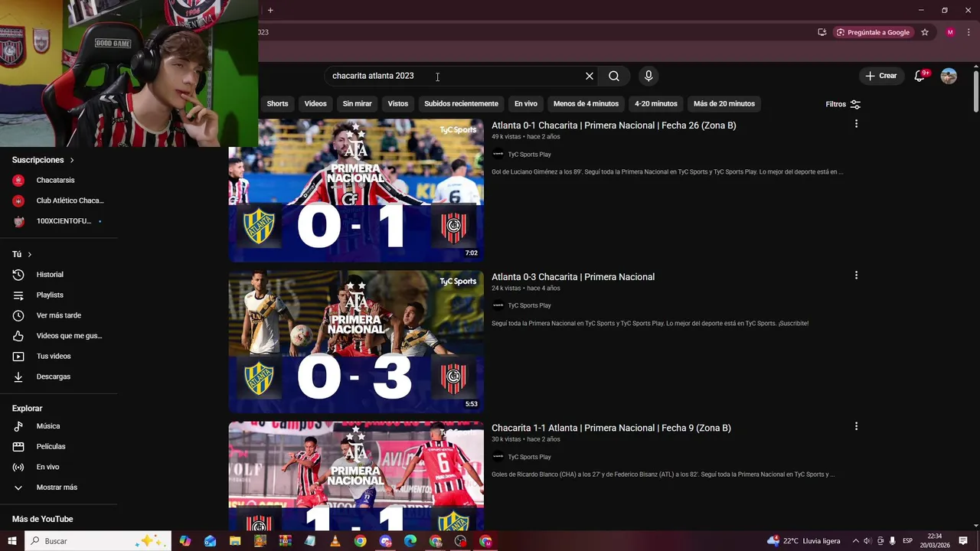Select the Subidos recientemente filter chip
Viewport: 980px width, 551px height.
pyautogui.click(x=461, y=104)
